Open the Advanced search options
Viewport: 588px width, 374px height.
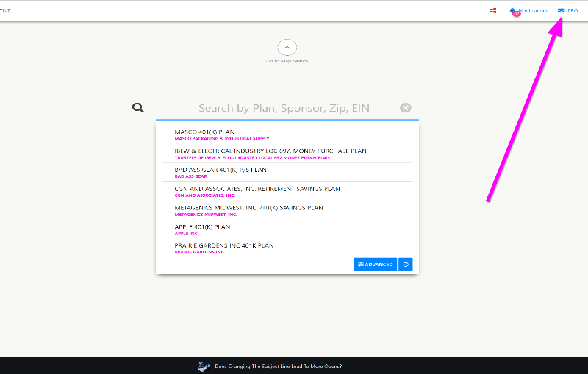click(x=375, y=265)
